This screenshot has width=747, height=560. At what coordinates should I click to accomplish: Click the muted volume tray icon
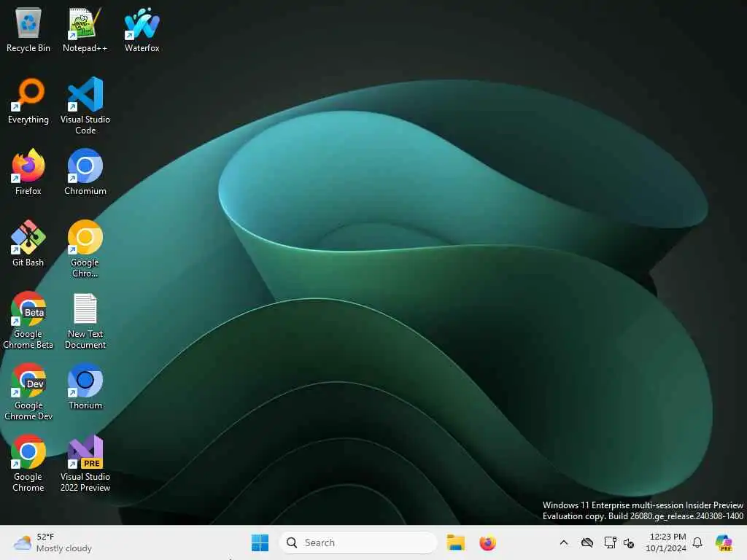[629, 542]
